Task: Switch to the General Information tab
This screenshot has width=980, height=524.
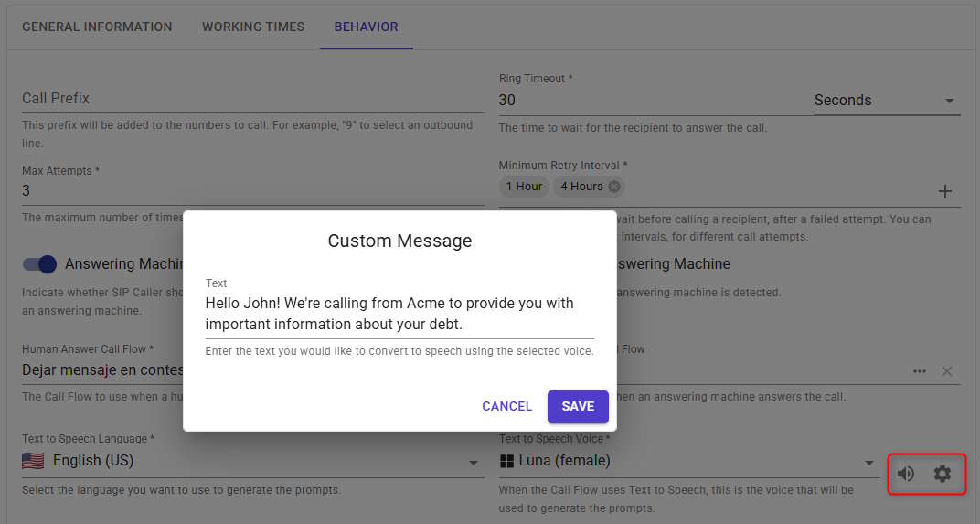Action: (x=97, y=27)
